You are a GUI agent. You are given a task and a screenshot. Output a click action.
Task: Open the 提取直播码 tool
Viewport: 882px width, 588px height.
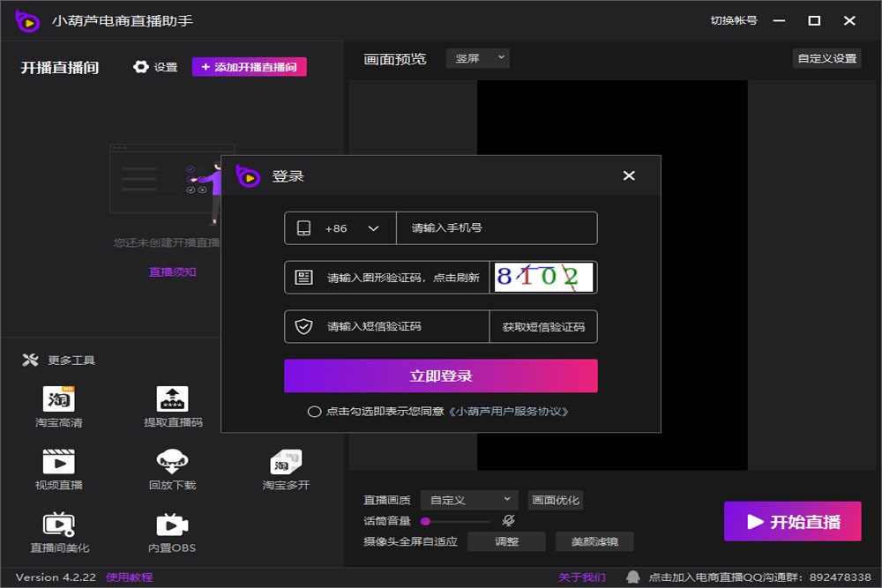[x=173, y=407]
